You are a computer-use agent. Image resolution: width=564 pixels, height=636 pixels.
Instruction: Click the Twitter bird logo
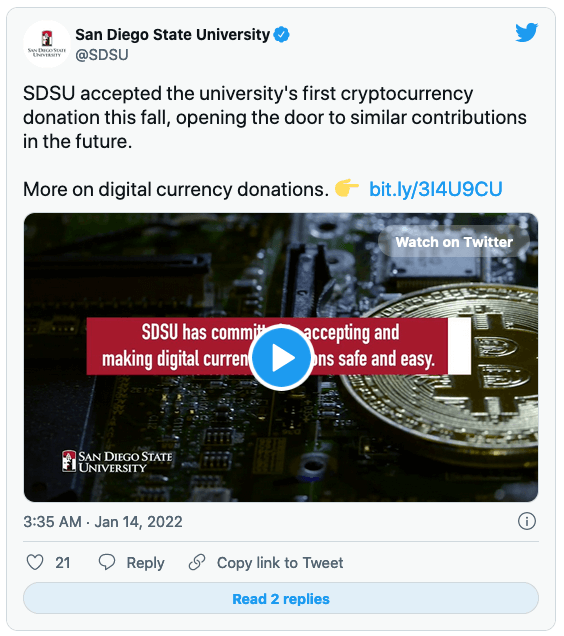tap(526, 32)
